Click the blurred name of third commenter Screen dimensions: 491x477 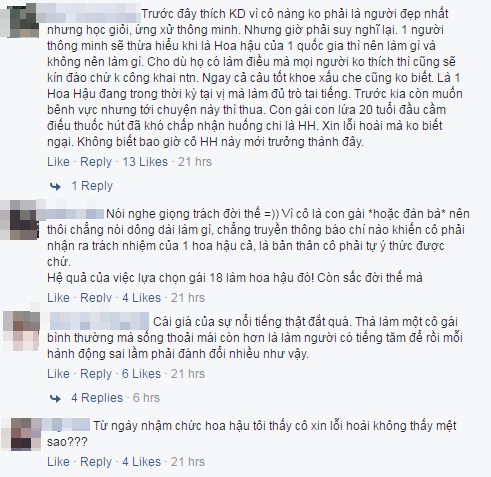(x=99, y=321)
